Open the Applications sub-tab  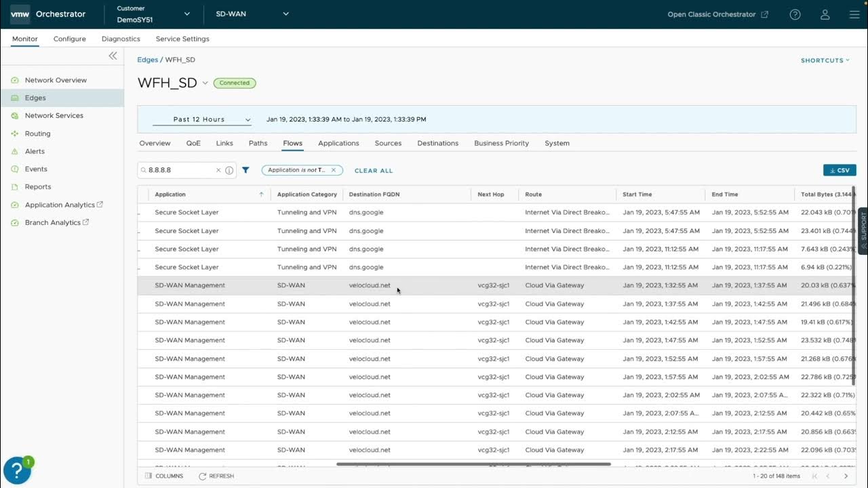click(338, 143)
